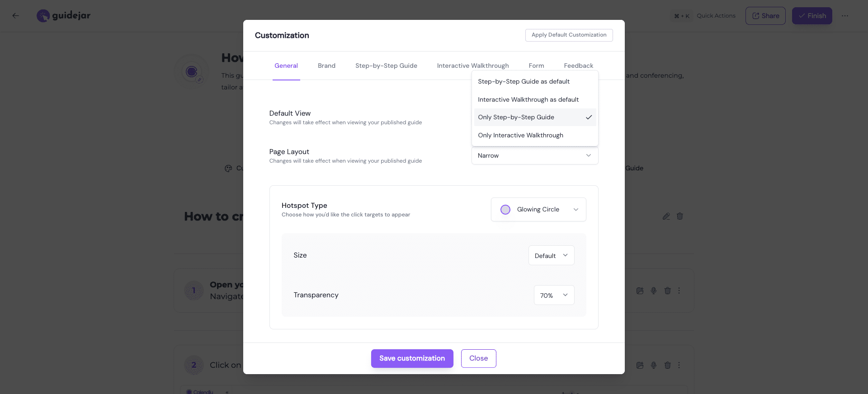Viewport: 868px width, 394px height.
Task: Open the three-dot more options menu in header
Action: 844,16
